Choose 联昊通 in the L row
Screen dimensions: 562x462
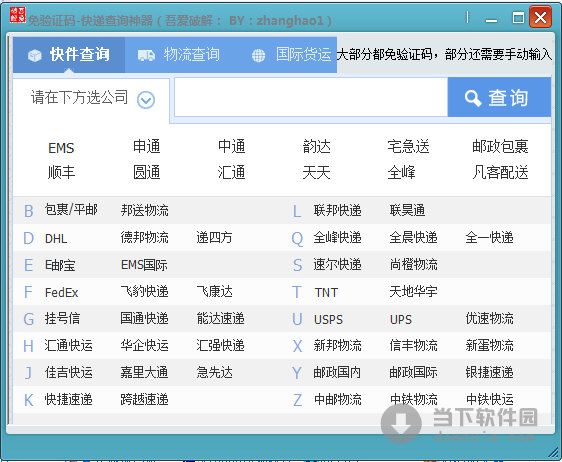coord(407,210)
